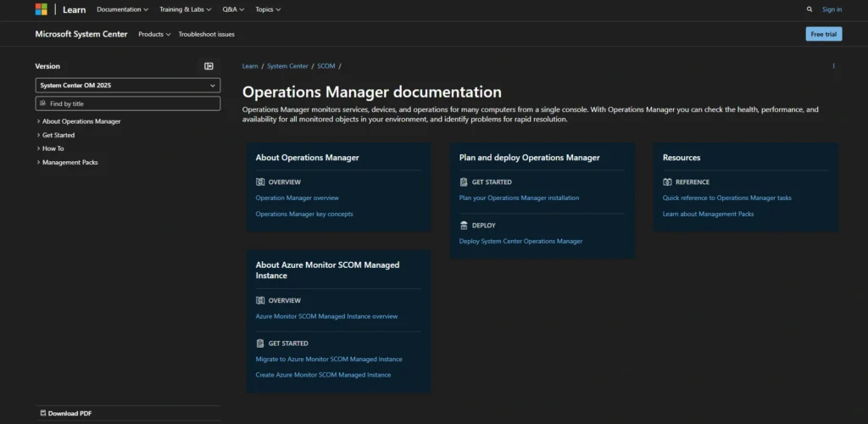Viewport: 868px width, 424px height.
Task: Open the Products dropdown
Action: tap(154, 34)
